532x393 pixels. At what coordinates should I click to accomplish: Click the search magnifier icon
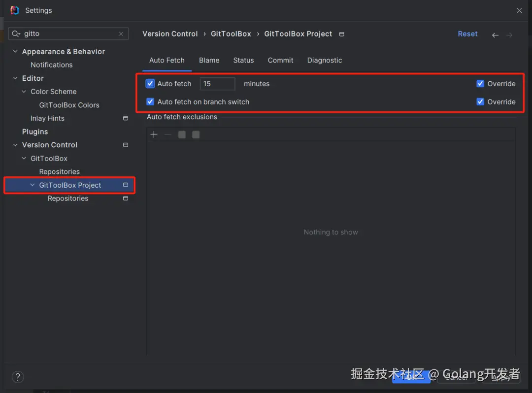[x=16, y=33]
